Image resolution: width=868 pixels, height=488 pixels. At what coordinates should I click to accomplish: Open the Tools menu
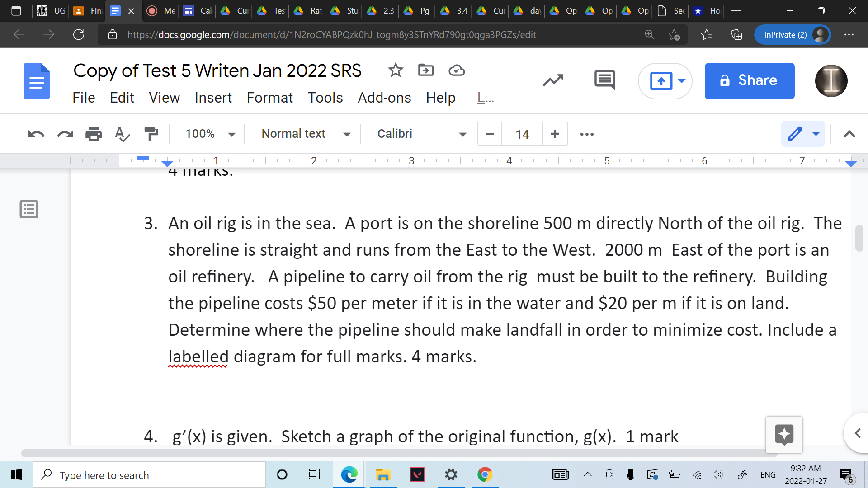coord(325,98)
